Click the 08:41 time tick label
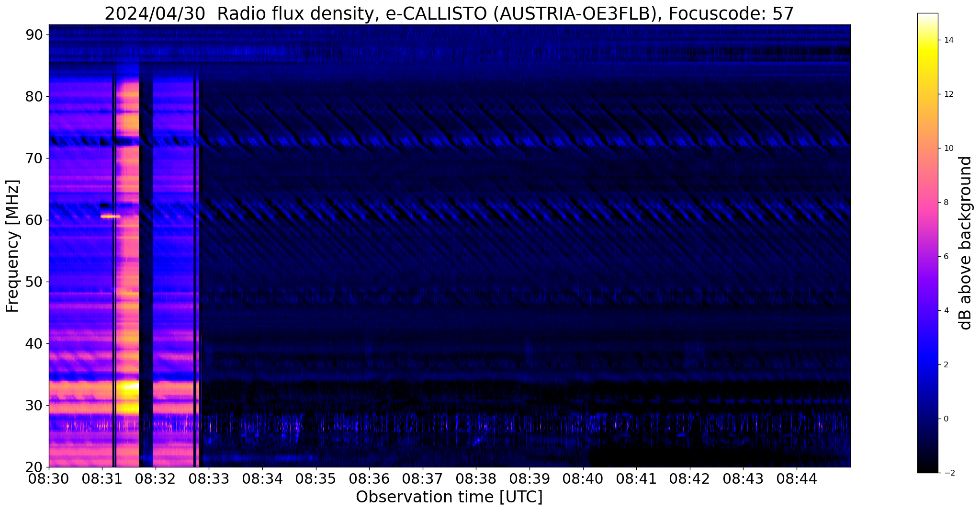Screen dimensions: 980x511 coord(637,478)
